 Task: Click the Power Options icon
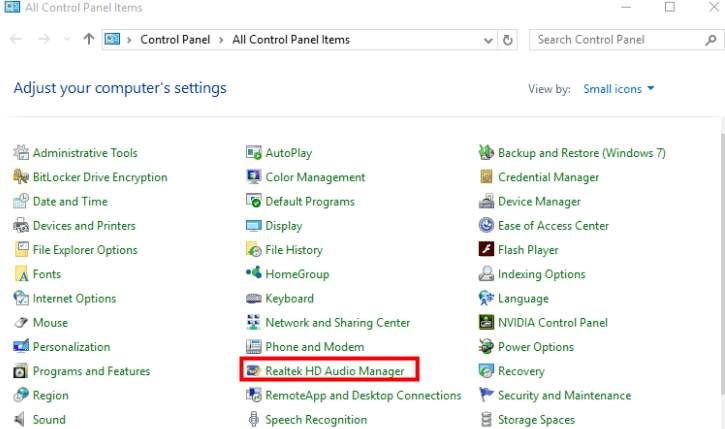tap(487, 347)
